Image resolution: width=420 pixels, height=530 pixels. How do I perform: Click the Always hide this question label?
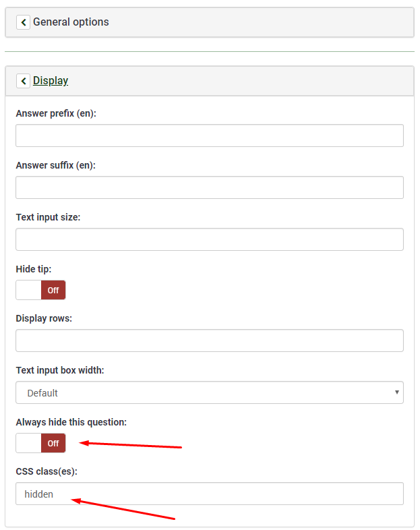pyautogui.click(x=71, y=422)
